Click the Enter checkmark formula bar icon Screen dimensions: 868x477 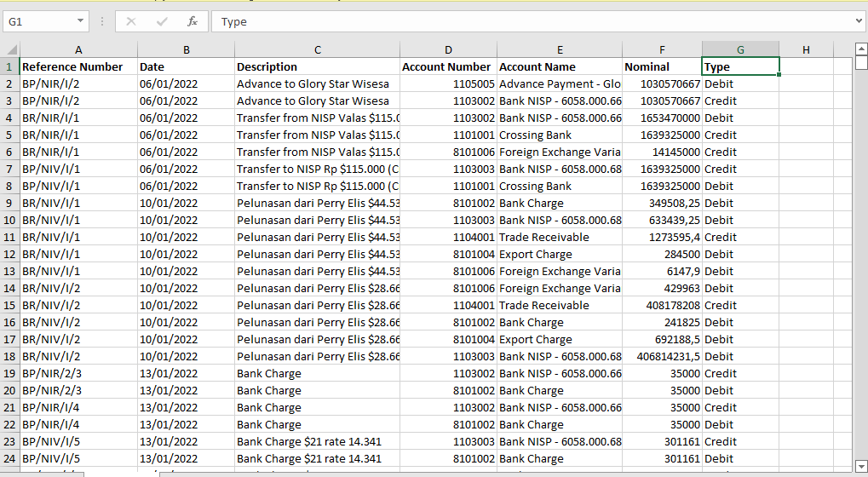(162, 21)
